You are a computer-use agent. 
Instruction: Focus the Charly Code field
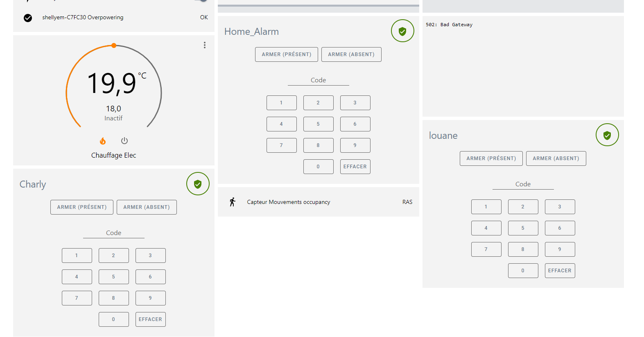coord(114,233)
